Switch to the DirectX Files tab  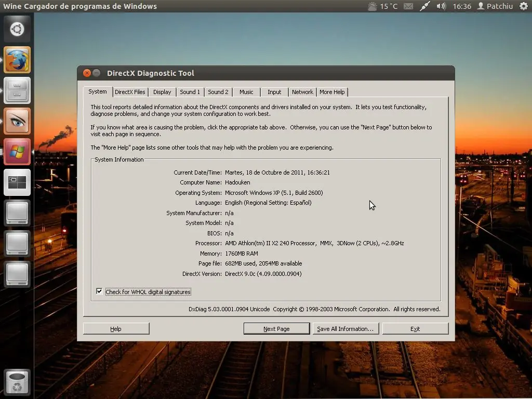[x=130, y=92]
